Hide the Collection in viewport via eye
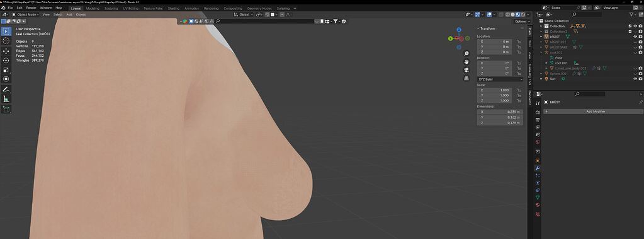The width and height of the screenshot is (644, 239). (635, 26)
